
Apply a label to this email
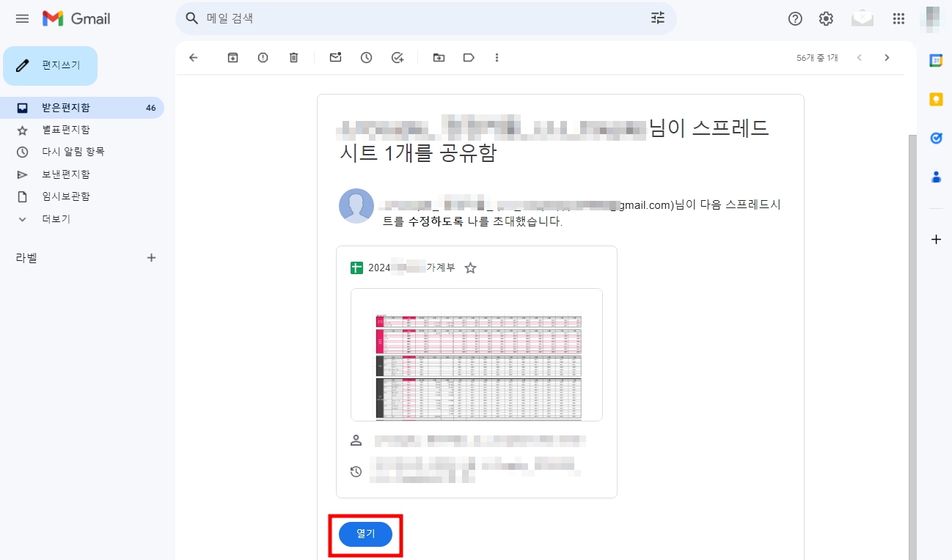pyautogui.click(x=469, y=57)
